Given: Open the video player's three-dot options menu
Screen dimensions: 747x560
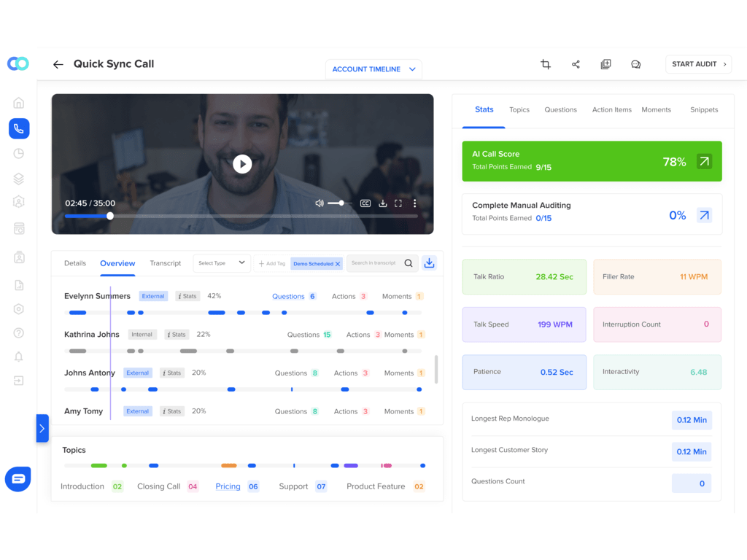Looking at the screenshot, I should pos(414,203).
